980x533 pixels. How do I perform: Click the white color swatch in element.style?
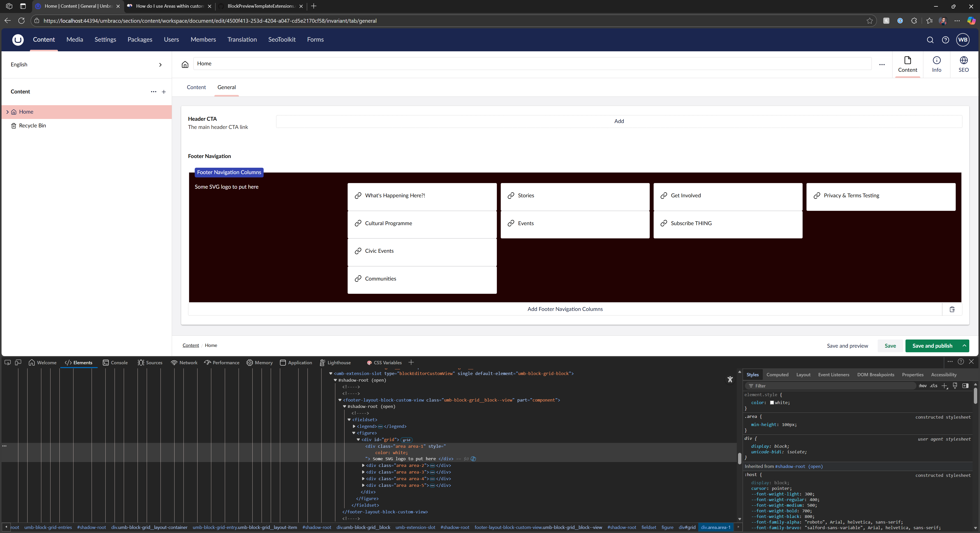click(x=772, y=403)
